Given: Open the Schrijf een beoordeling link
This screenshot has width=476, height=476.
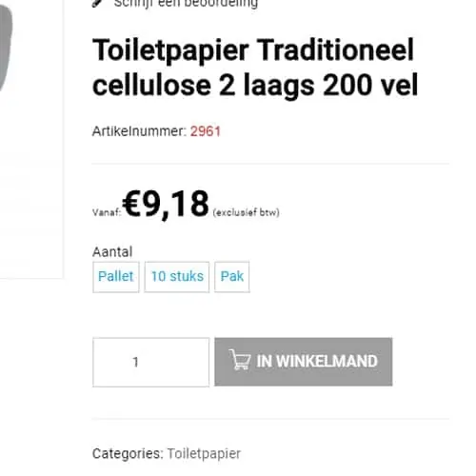Looking at the screenshot, I should pos(186,3).
